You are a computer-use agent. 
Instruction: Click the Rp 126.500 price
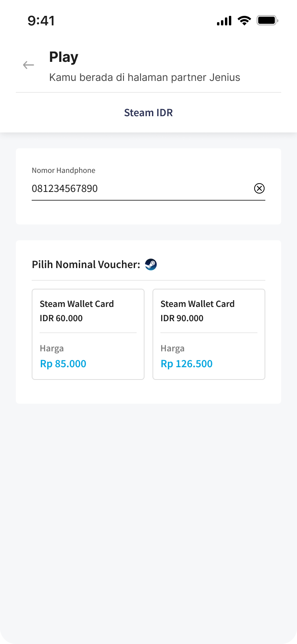[x=187, y=364]
